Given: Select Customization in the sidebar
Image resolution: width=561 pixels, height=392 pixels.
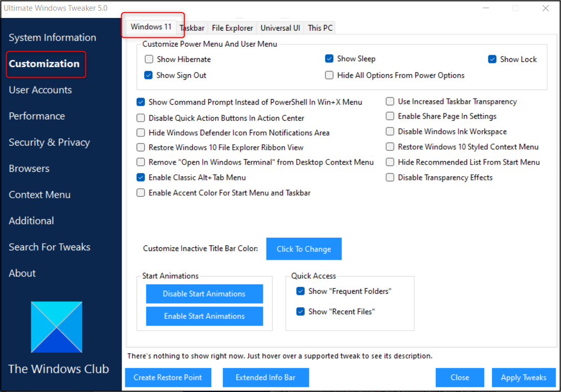Looking at the screenshot, I should click(x=44, y=64).
